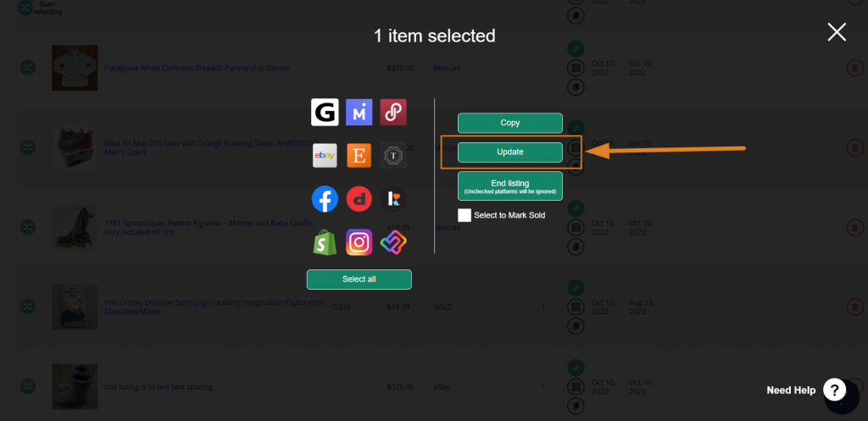Screen dimensions: 868x421
Task: Select the multicolor Listing Party platform icon
Action: point(393,242)
